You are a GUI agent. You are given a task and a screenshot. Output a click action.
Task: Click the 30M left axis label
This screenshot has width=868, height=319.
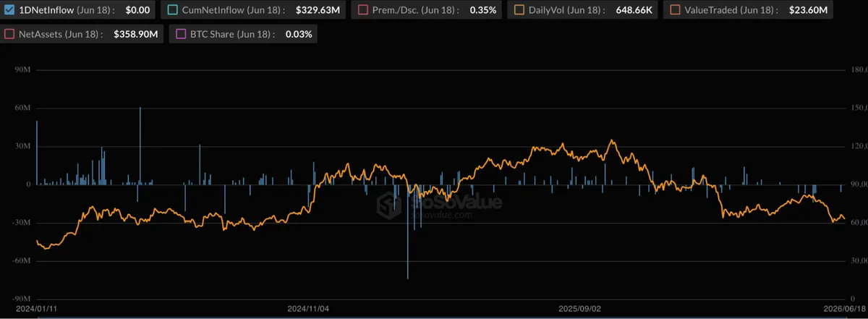(x=22, y=146)
